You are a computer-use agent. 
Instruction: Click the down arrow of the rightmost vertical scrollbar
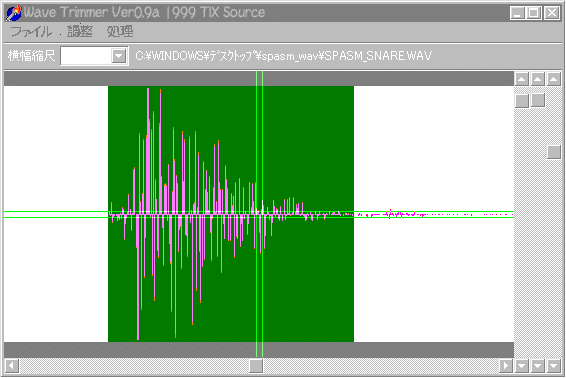(x=554, y=366)
